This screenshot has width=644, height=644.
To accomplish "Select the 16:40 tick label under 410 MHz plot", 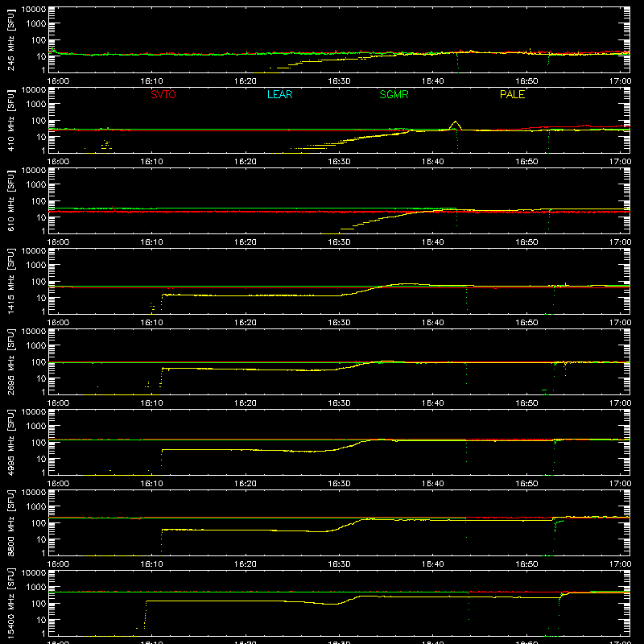I will click(x=432, y=162).
